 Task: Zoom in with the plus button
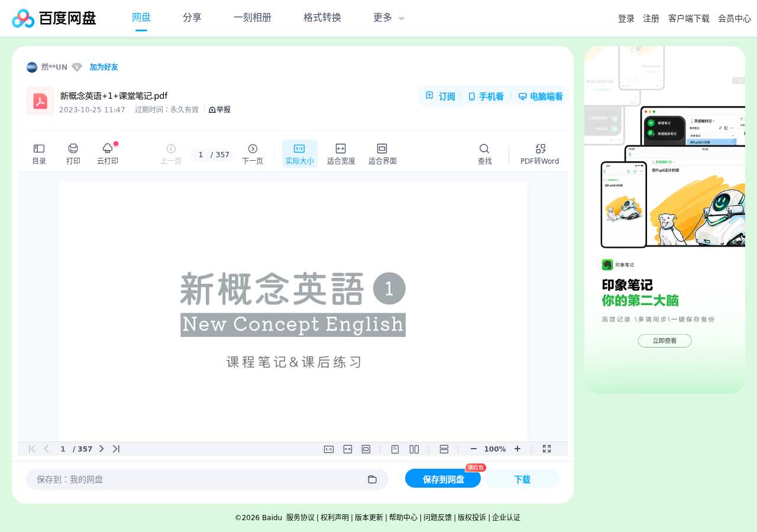tap(517, 449)
